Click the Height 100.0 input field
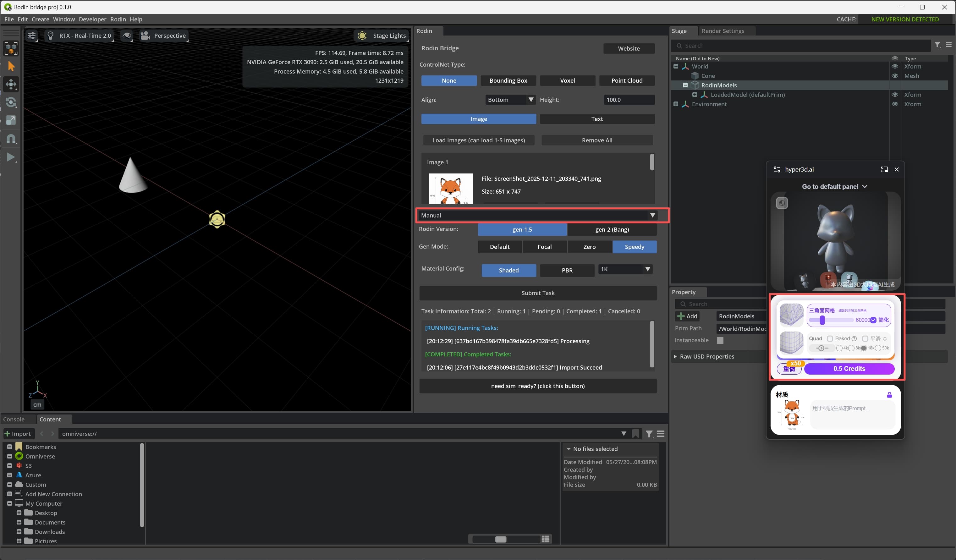Screen dimensions: 956x560 click(x=629, y=100)
